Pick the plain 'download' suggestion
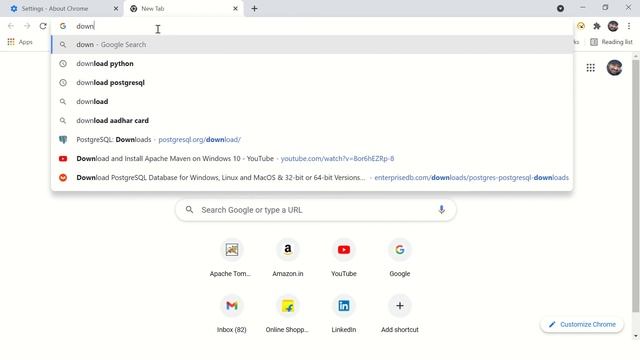This screenshot has height=360, width=640. click(x=312, y=102)
